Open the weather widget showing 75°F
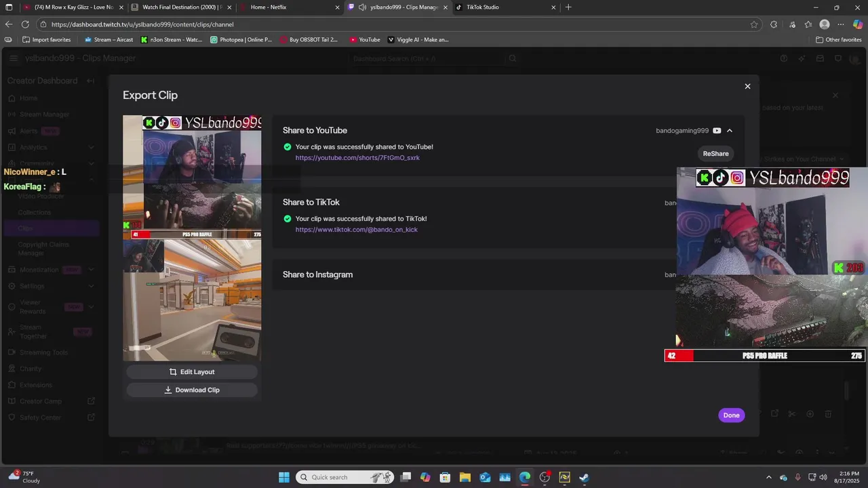The width and height of the screenshot is (868, 488). [24, 477]
